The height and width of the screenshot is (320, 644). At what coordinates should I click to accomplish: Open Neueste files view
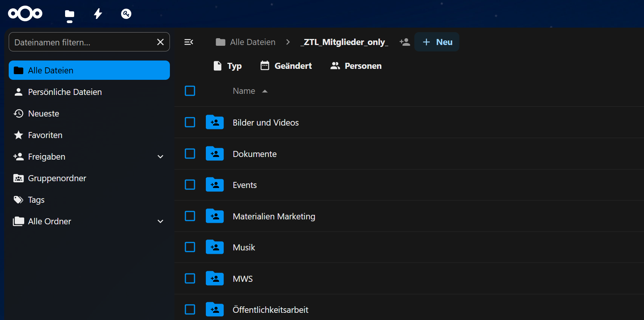[x=89, y=113]
